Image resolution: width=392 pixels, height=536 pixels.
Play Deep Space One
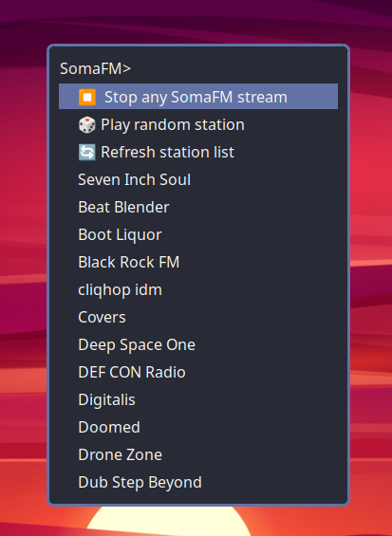198,344
